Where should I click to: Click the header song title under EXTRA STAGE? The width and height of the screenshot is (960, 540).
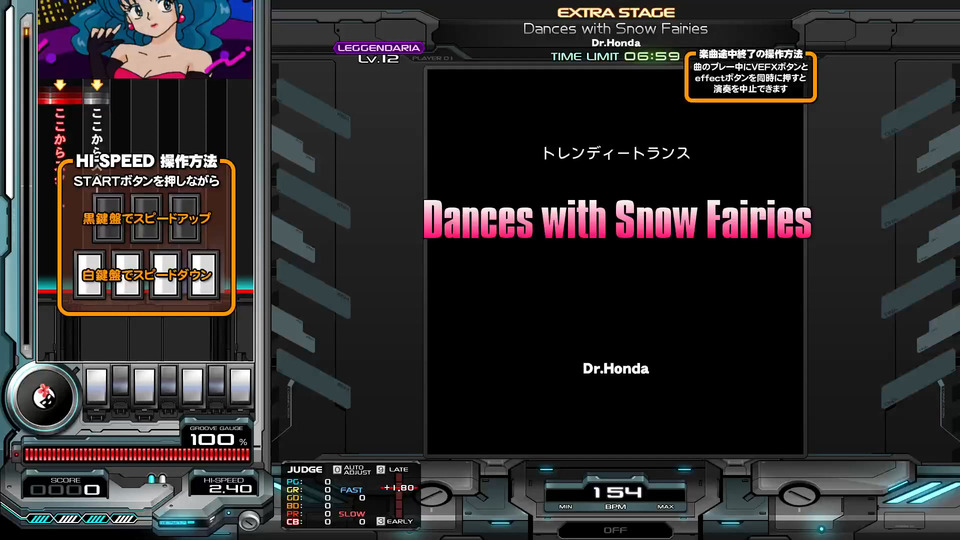[615, 29]
